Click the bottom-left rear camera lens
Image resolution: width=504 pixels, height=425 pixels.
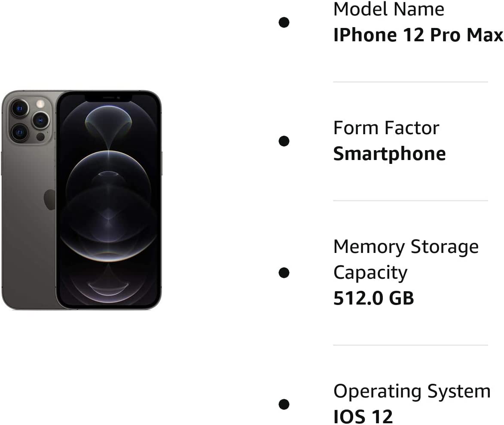coord(19,132)
